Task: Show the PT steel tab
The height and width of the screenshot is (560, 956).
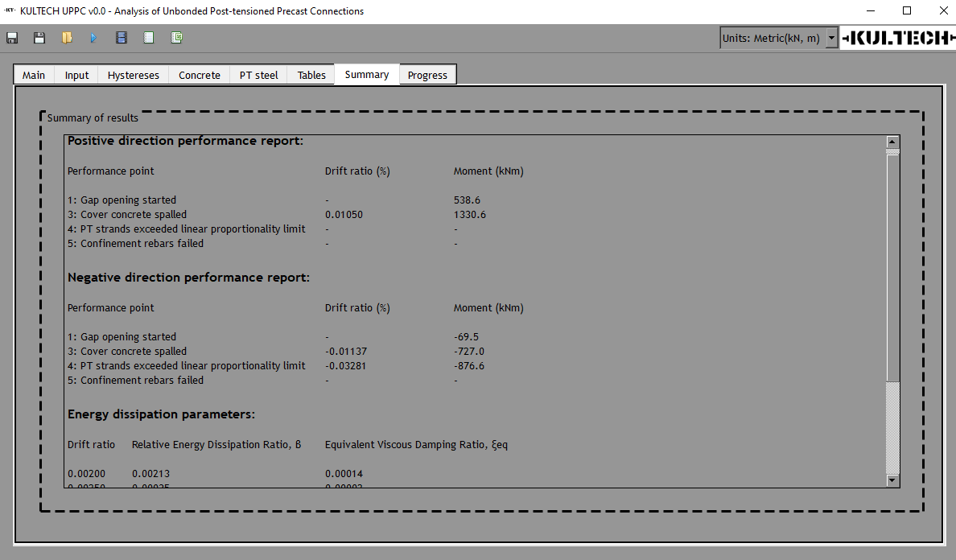Action: coord(258,75)
